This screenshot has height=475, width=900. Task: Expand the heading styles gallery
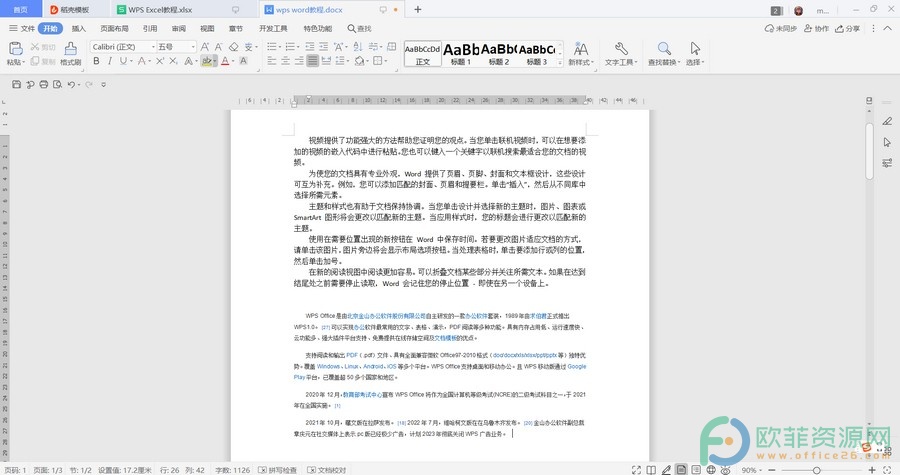(x=560, y=64)
